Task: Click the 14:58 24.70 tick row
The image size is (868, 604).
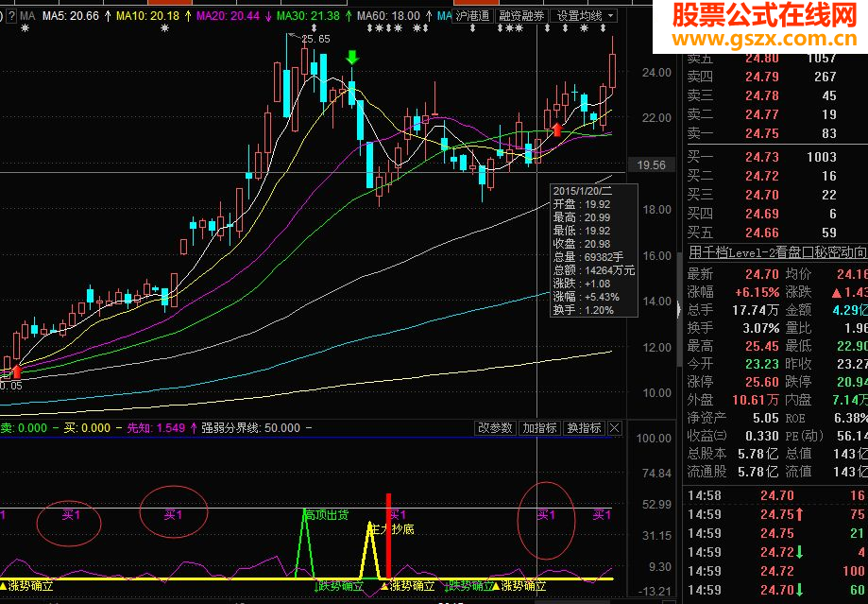Action: coord(777,495)
